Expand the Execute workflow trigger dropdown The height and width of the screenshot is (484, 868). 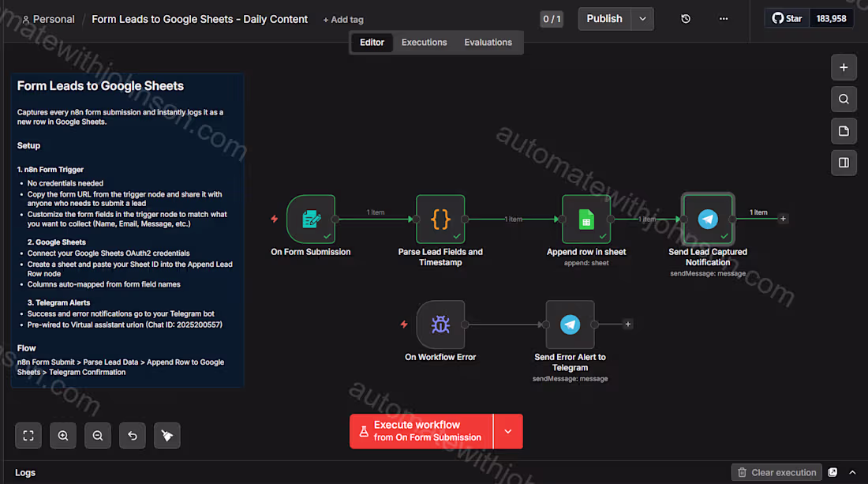pos(508,431)
